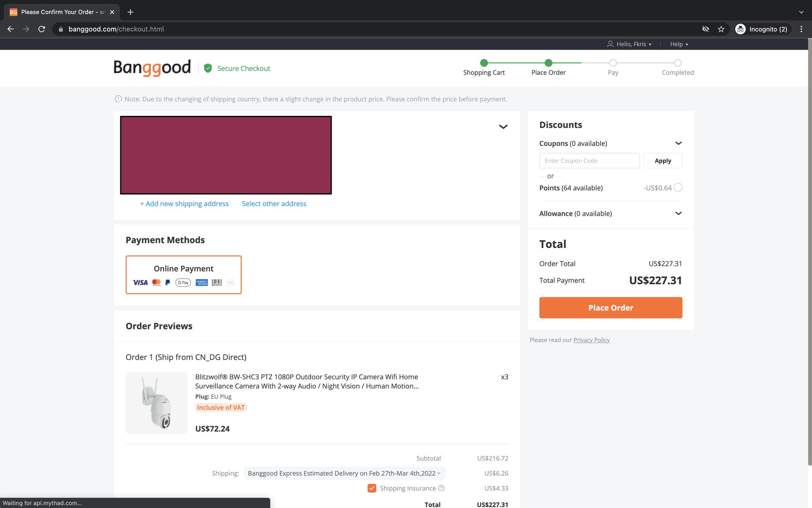
Task: Open the Help menu
Action: pyautogui.click(x=679, y=44)
